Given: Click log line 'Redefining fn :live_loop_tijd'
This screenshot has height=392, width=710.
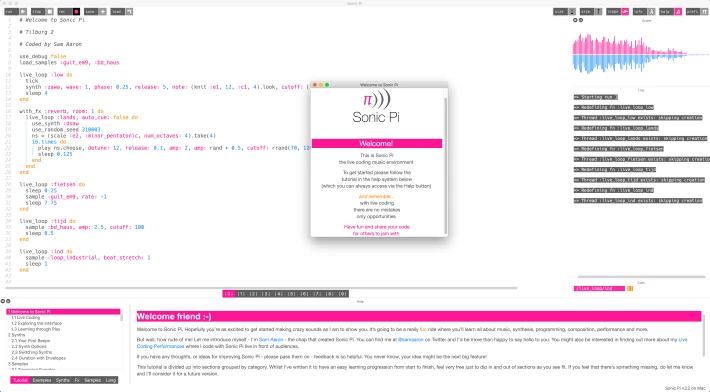Looking at the screenshot, I should [614, 169].
